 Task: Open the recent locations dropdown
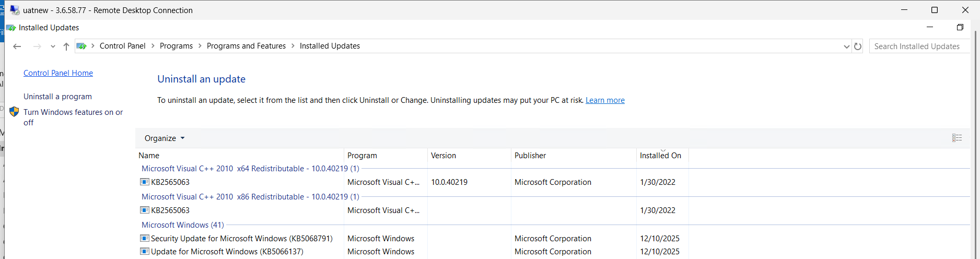coord(53,46)
